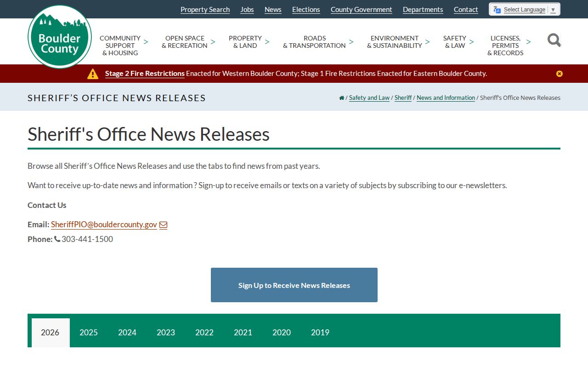Open News and Information breadcrumb
The image size is (588, 368).
[446, 98]
